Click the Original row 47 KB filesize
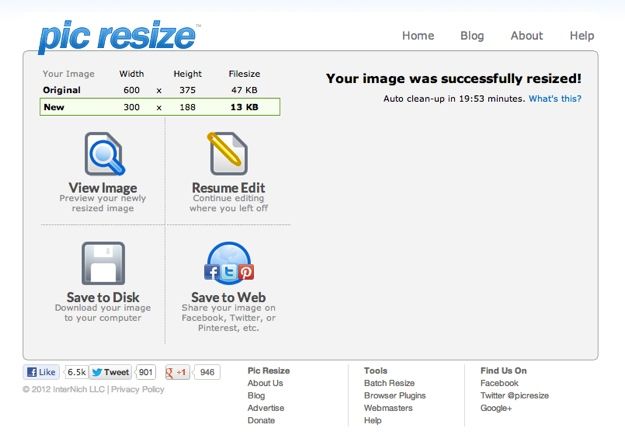This screenshot has width=625, height=439. (x=244, y=90)
